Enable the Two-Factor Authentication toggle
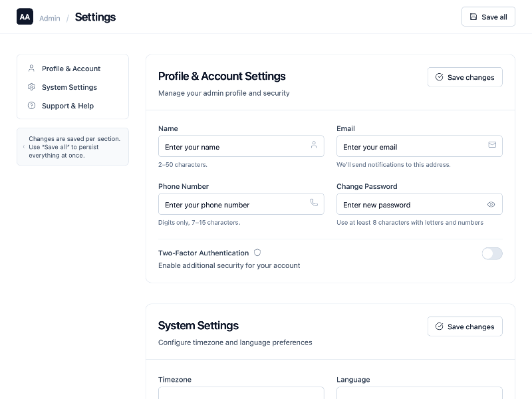The image size is (532, 399). coord(492,253)
